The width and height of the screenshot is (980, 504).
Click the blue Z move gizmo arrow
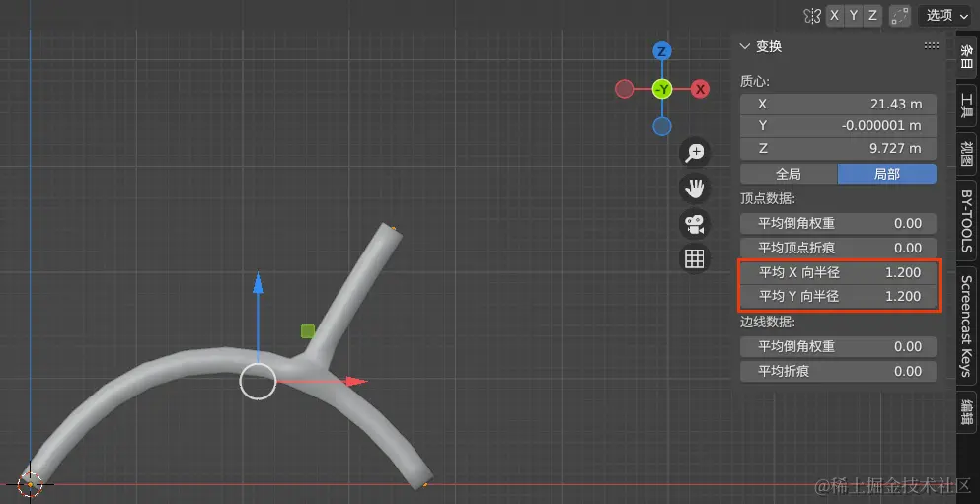[x=259, y=283]
